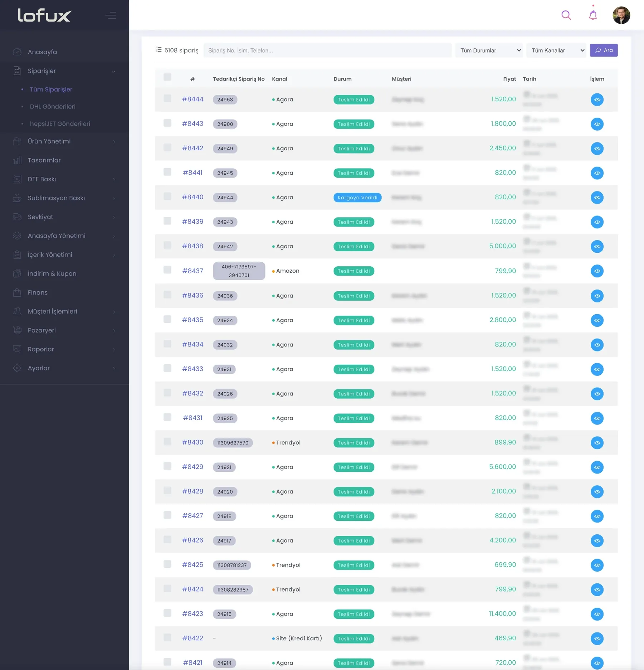Viewport: 644px width, 670px height.
Task: Check the box for order #8425
Action: (x=167, y=564)
